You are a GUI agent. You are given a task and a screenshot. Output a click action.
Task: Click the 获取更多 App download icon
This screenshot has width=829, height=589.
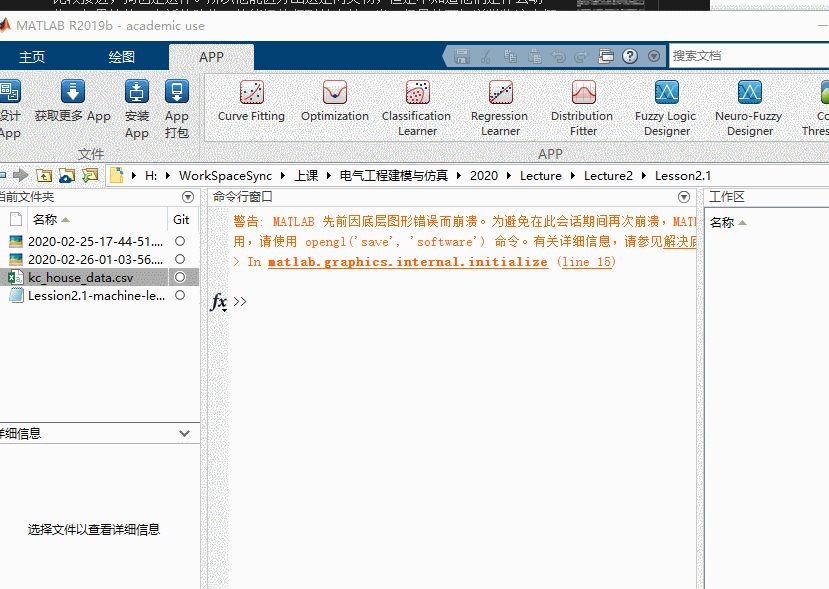coord(73,92)
